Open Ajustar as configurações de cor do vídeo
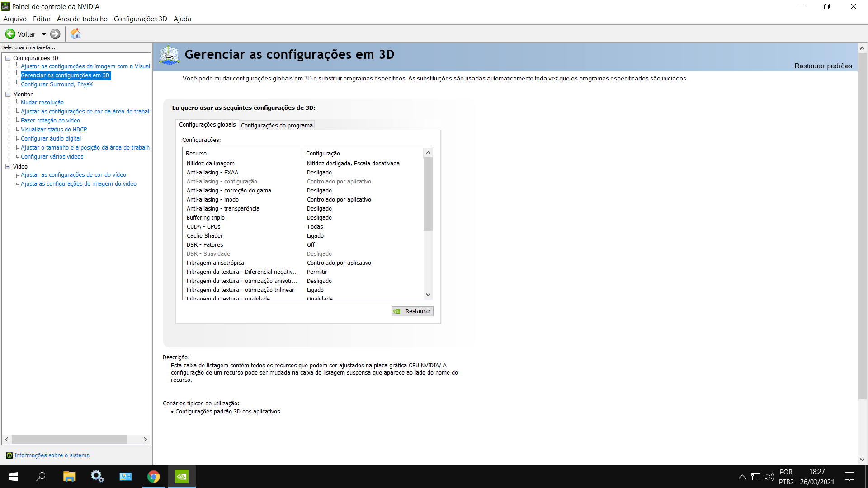Screen dimensions: 868x488 click(x=73, y=175)
